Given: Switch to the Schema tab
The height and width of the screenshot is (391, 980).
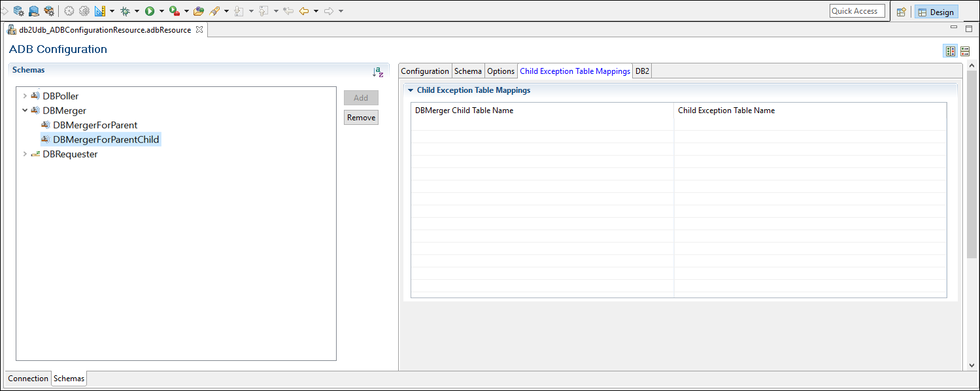Looking at the screenshot, I should coord(468,71).
